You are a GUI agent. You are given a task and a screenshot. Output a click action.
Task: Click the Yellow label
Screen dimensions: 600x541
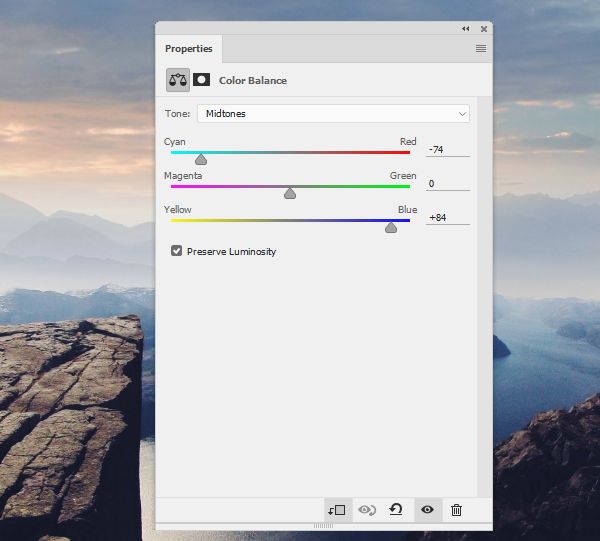[178, 210]
